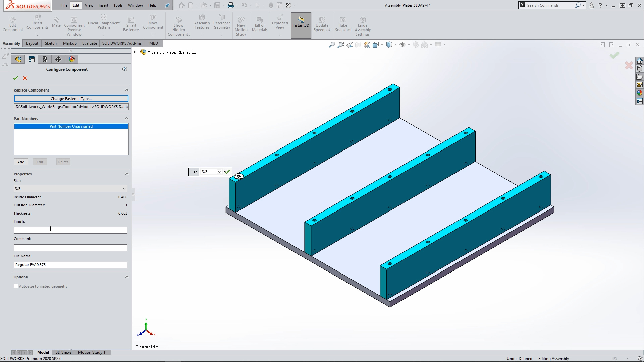This screenshot has height=362, width=644.
Task: Expand Assembly_Plates tree node
Action: coord(135,52)
